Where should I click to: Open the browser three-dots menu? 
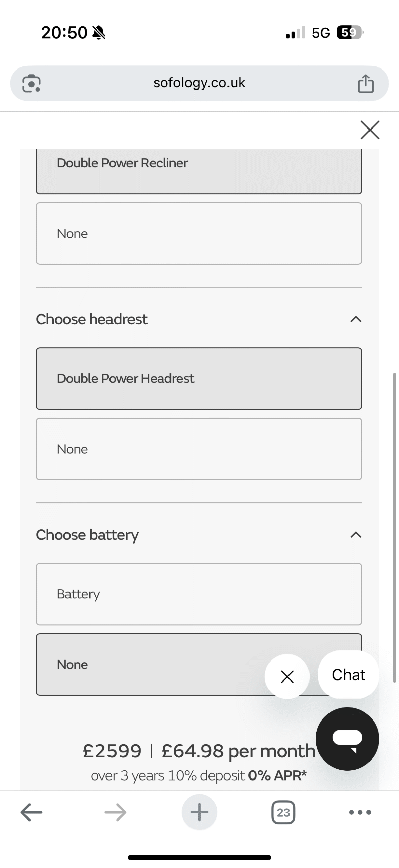pyautogui.click(x=360, y=812)
